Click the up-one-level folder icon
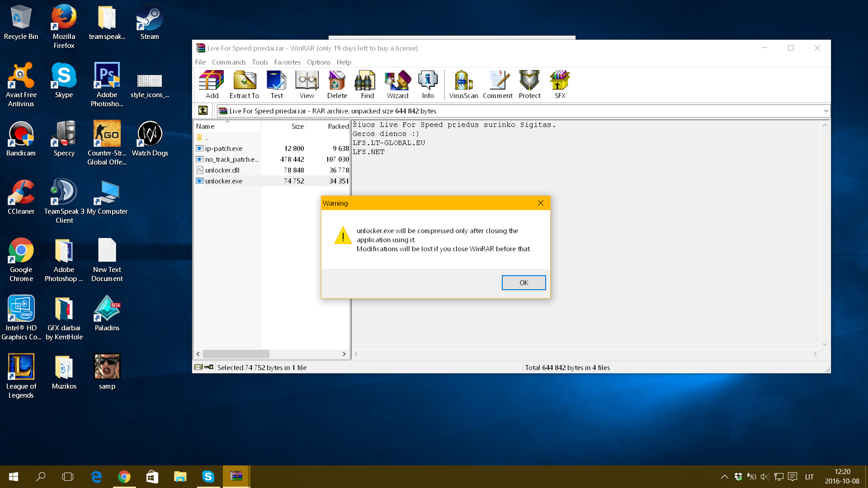The height and width of the screenshot is (488, 868). (x=203, y=110)
